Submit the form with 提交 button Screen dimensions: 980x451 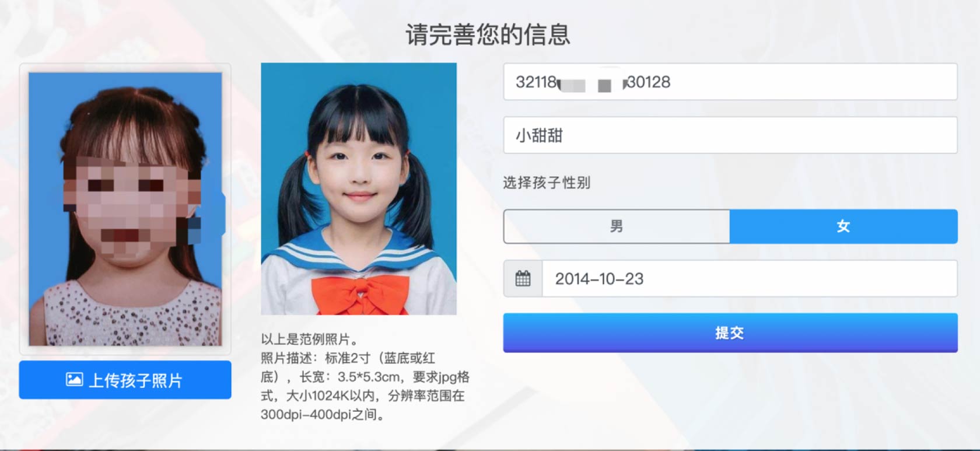click(730, 333)
